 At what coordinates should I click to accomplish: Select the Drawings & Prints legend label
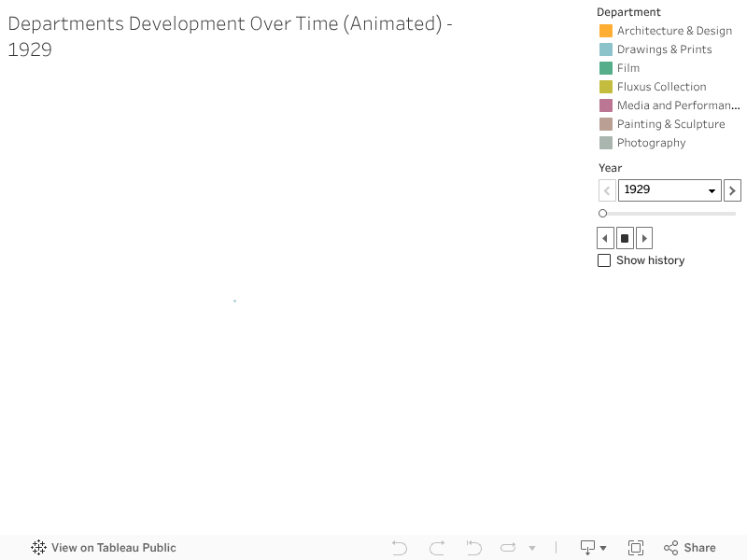click(664, 49)
